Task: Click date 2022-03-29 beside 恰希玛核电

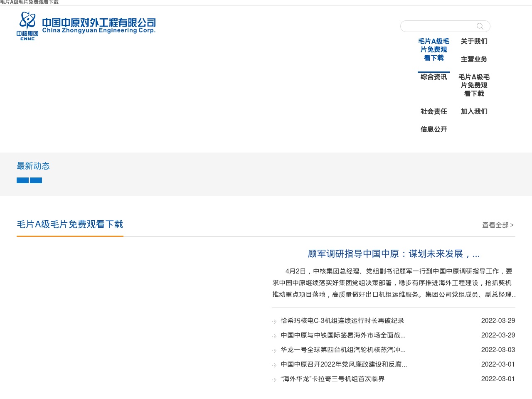Action: click(x=498, y=320)
